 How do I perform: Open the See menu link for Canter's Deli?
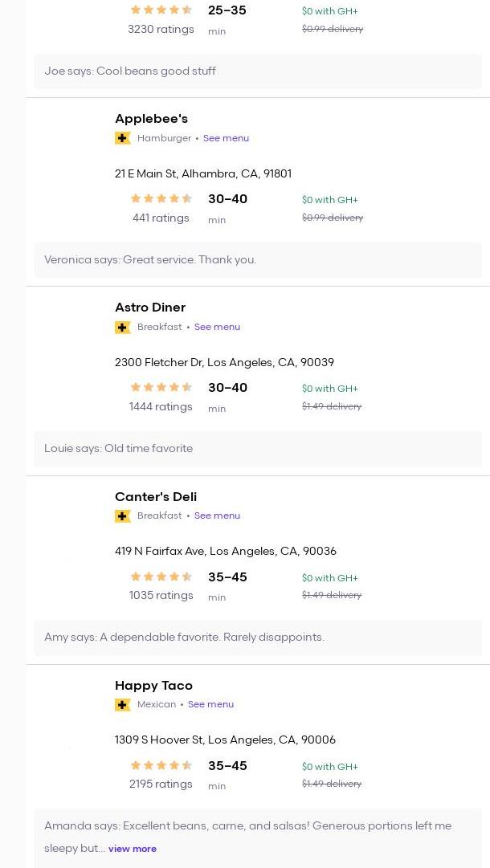click(x=217, y=516)
